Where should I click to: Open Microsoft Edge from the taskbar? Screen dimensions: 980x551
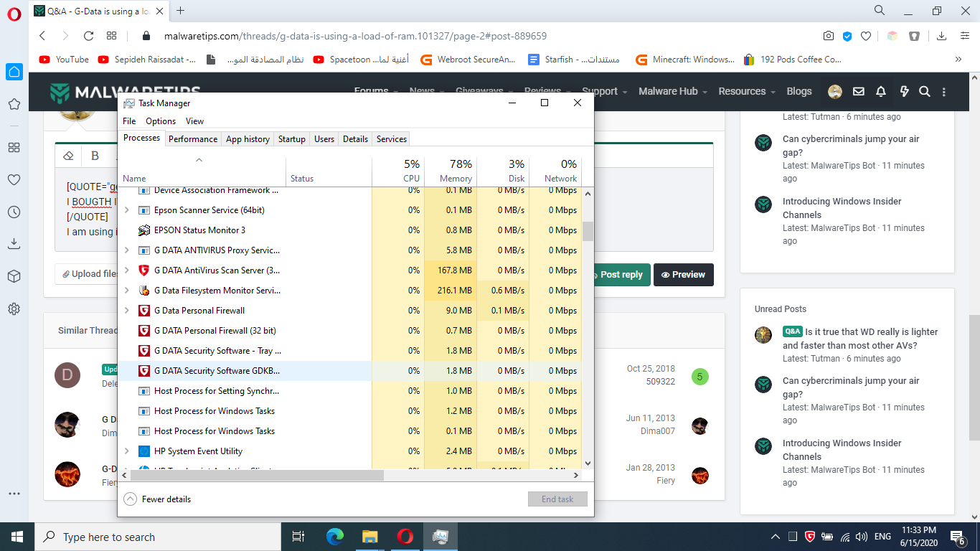[x=335, y=537]
